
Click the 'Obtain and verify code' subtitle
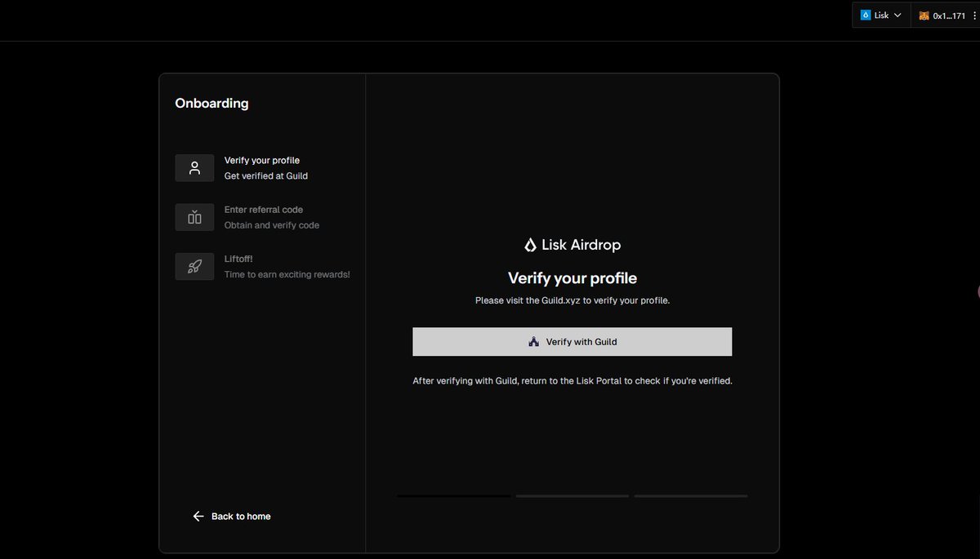click(272, 225)
